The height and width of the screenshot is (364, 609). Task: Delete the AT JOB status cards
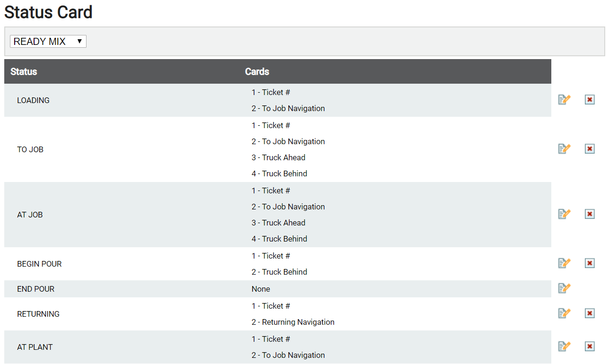tap(590, 214)
